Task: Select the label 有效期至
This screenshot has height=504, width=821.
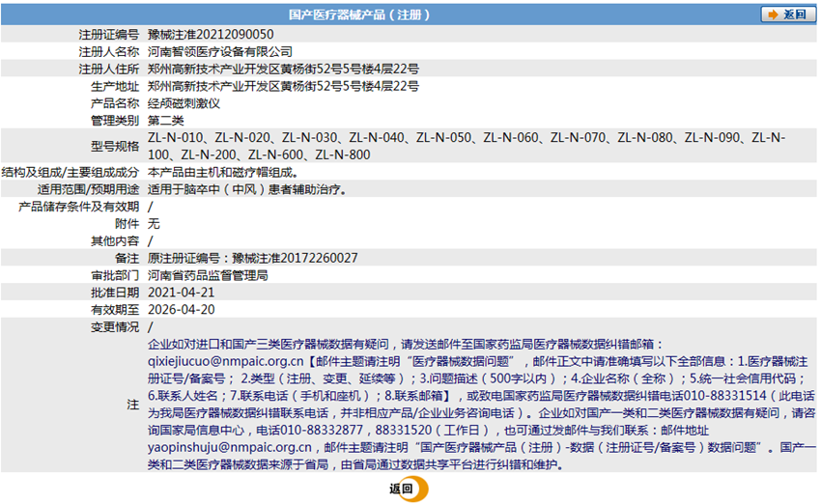Action: [115, 310]
